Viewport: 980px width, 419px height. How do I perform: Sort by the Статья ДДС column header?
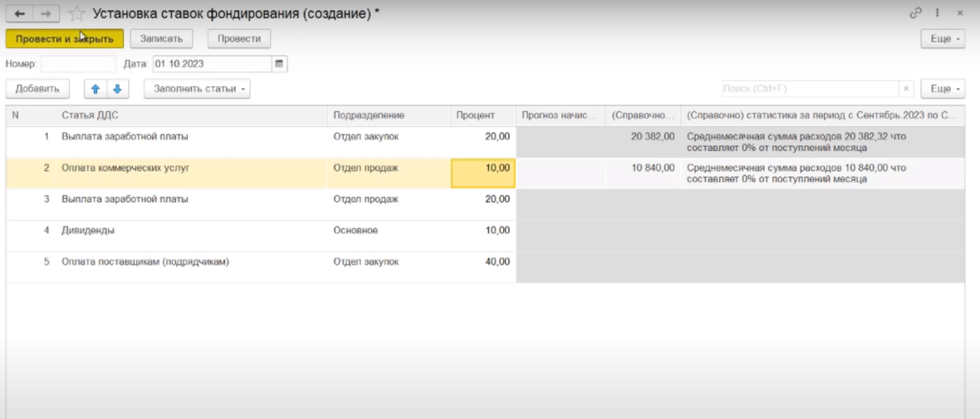[191, 115]
